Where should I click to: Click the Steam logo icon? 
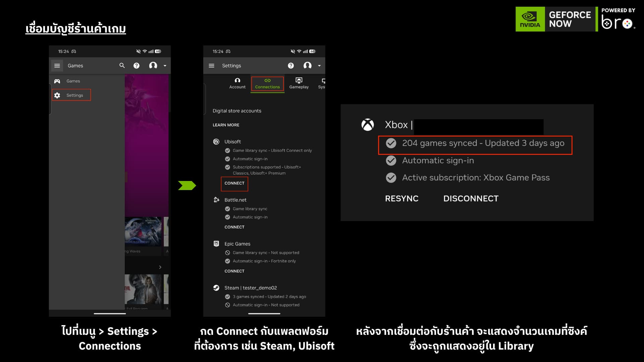(x=216, y=288)
